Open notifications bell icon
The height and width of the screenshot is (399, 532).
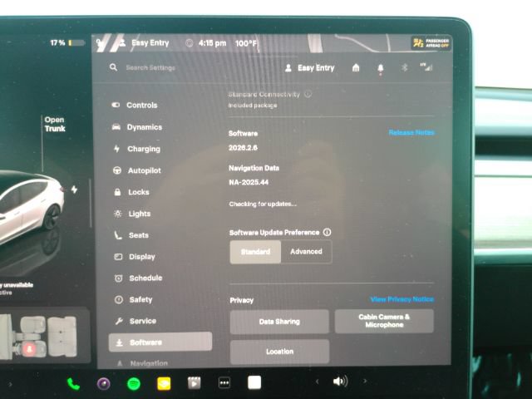[381, 68]
